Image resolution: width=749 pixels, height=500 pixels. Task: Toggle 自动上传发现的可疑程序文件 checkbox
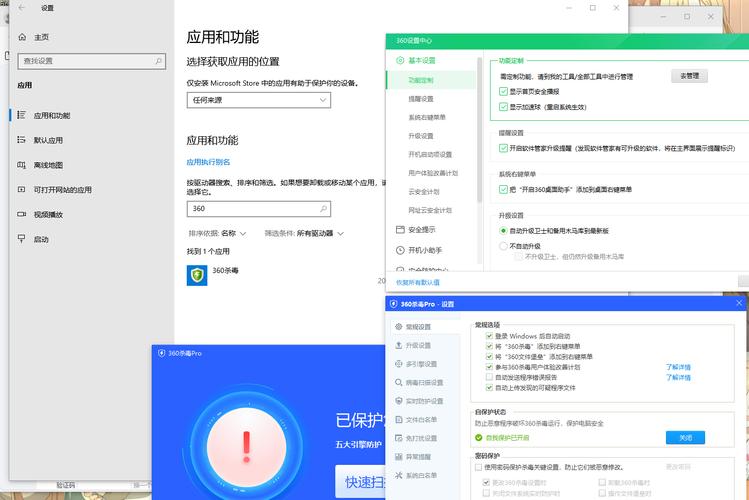pos(489,388)
